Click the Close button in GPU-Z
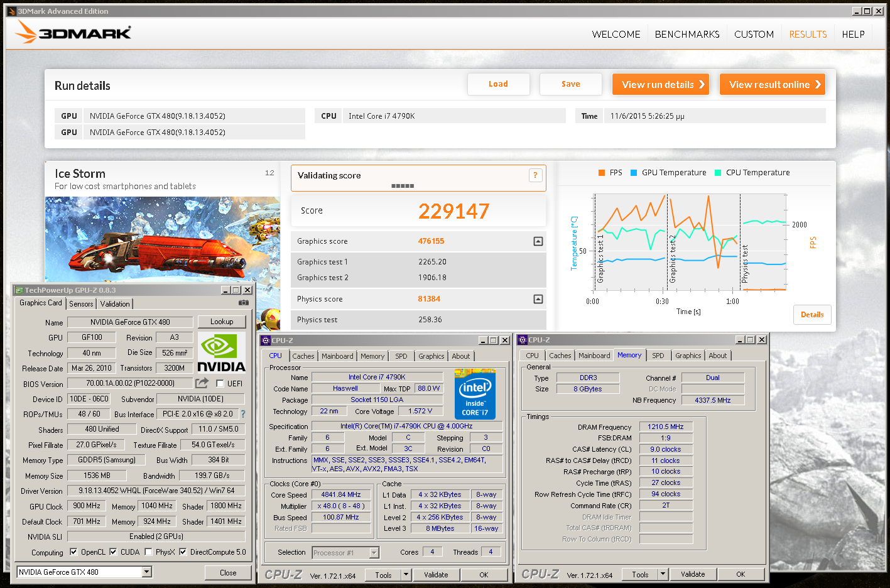Image resolution: width=890 pixels, height=588 pixels. pos(228,573)
